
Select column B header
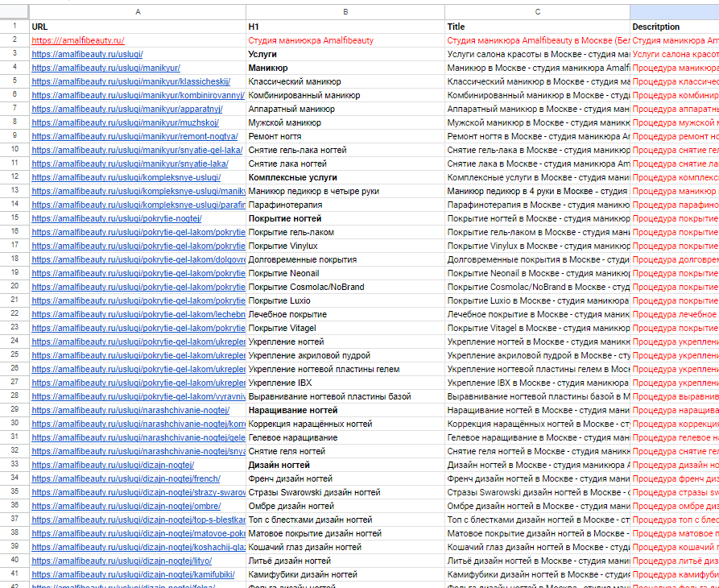tap(345, 12)
